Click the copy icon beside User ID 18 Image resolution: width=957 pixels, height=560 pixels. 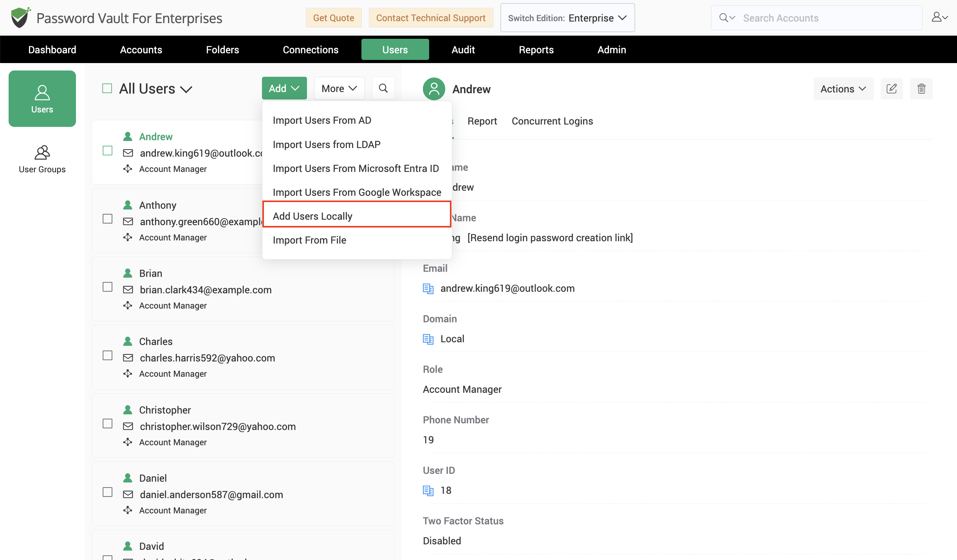click(x=428, y=491)
